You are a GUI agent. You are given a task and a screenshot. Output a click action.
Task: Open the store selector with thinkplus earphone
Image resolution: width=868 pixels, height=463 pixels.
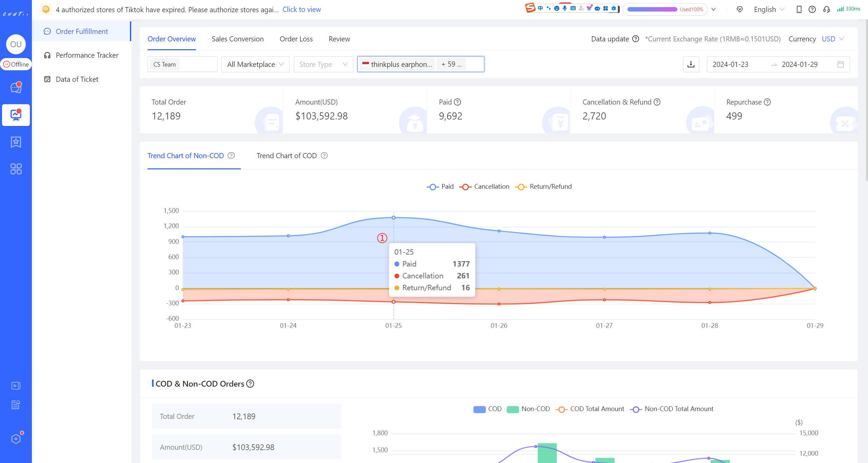pyautogui.click(x=421, y=64)
